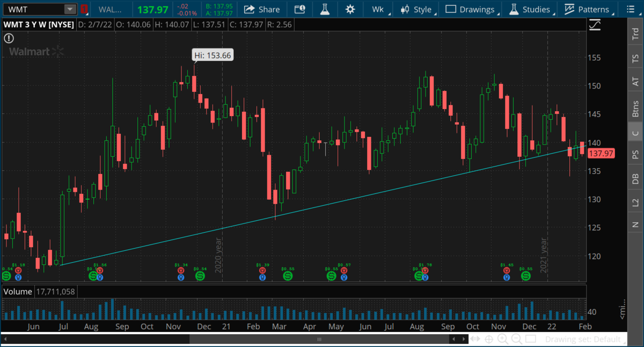Click the scrollbar right arrow button
The width and height of the screenshot is (644, 347).
tap(463, 339)
